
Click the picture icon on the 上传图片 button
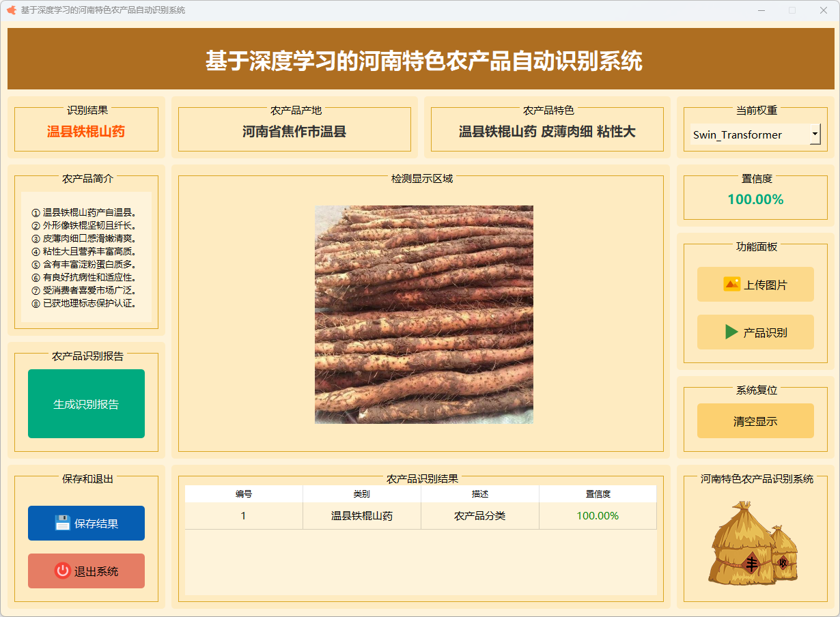click(731, 285)
